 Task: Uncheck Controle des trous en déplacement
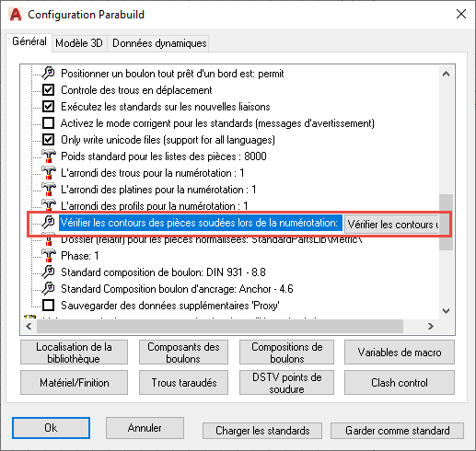coord(48,90)
